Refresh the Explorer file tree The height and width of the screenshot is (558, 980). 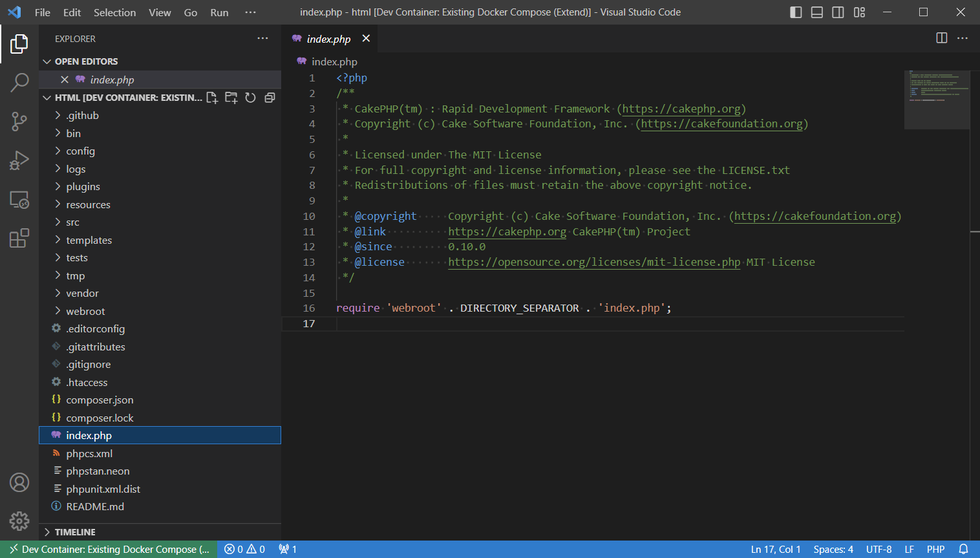pyautogui.click(x=251, y=97)
